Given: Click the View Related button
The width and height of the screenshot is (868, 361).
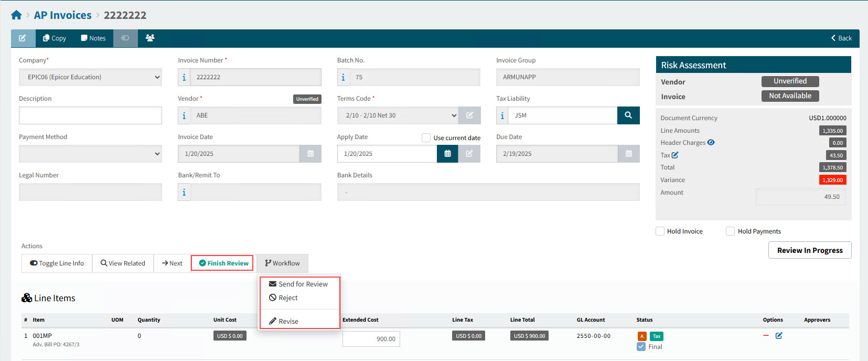Looking at the screenshot, I should [123, 263].
